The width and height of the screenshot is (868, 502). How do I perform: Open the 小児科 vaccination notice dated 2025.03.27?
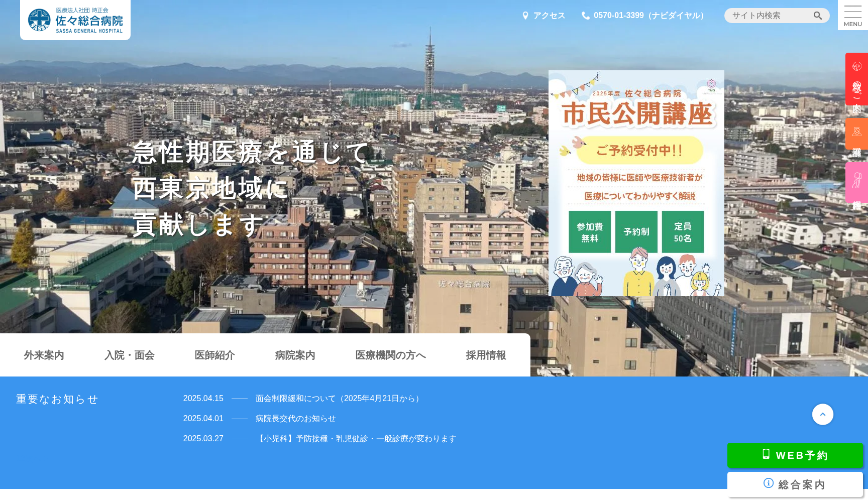[356, 438]
